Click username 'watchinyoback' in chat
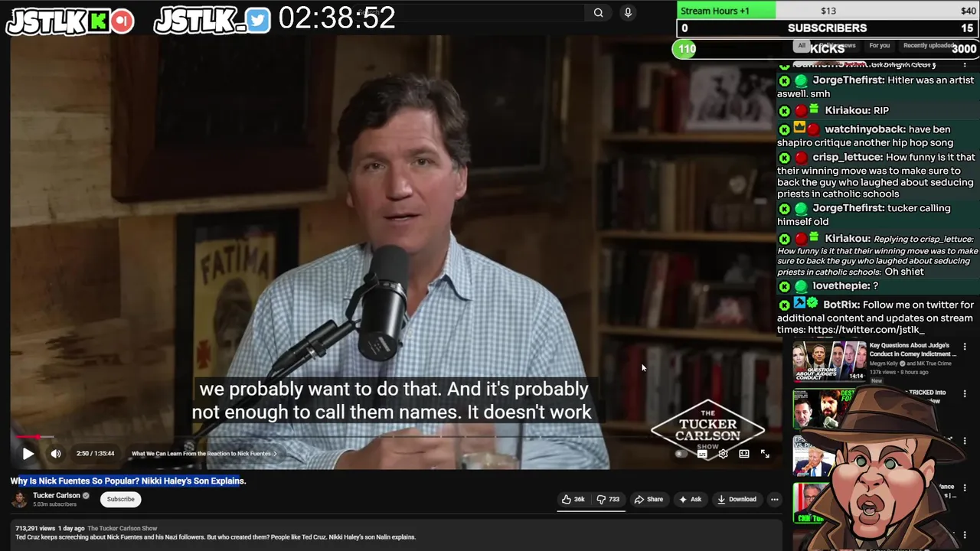980x551 pixels. pos(865,129)
